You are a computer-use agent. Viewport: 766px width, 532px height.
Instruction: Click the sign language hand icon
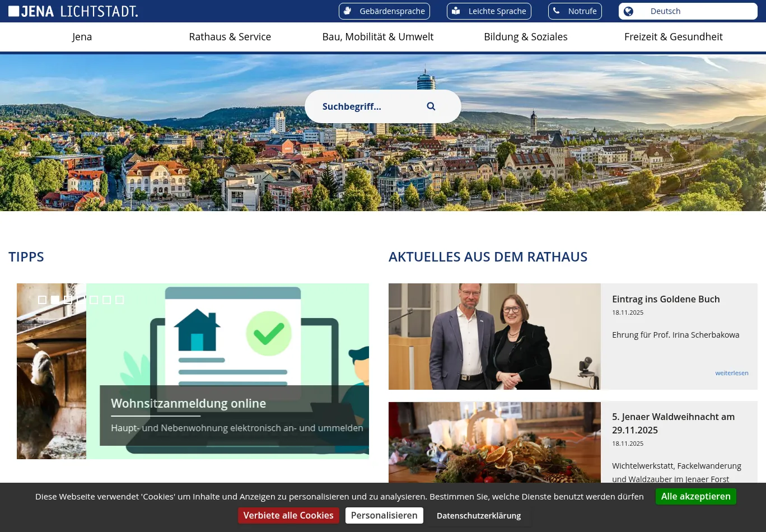tap(348, 11)
